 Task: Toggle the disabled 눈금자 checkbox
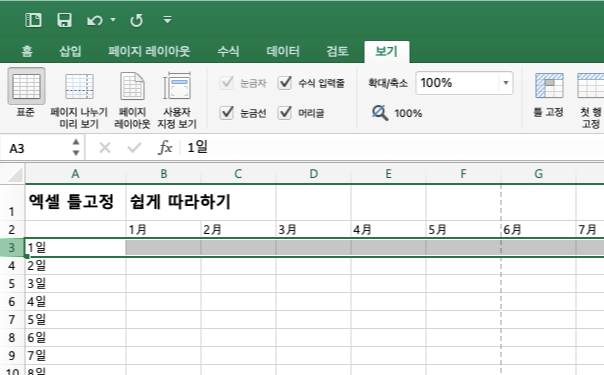226,83
